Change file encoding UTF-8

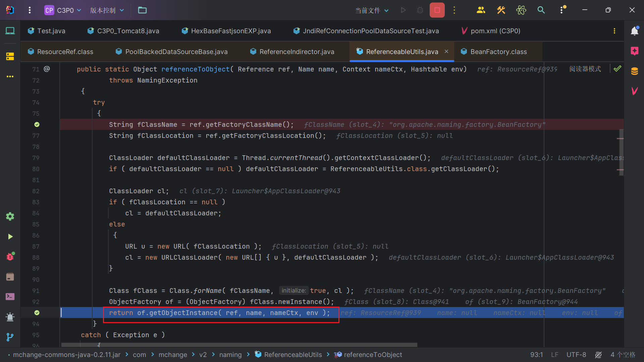[x=576, y=355]
